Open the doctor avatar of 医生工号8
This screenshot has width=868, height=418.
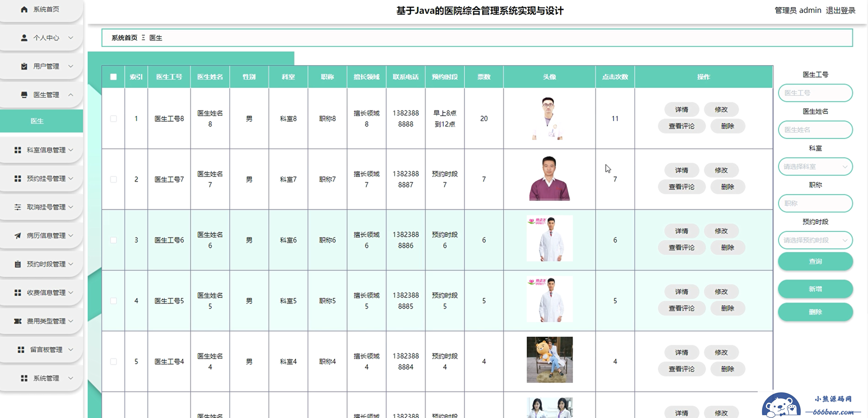click(549, 118)
